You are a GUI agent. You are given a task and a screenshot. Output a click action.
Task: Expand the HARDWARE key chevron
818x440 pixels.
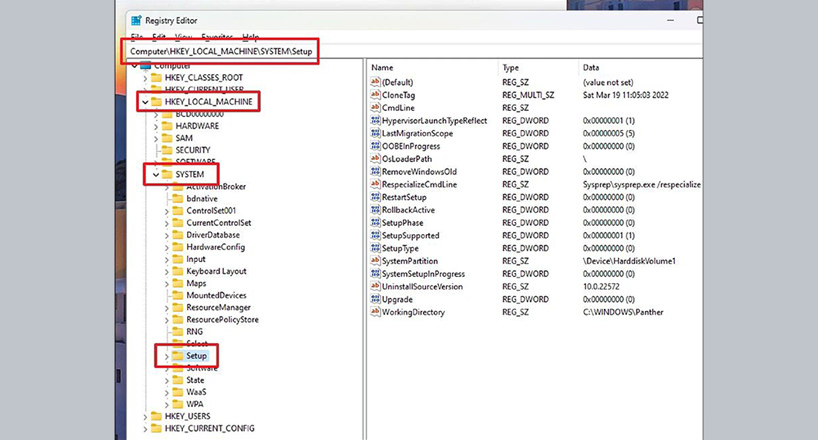(155, 126)
